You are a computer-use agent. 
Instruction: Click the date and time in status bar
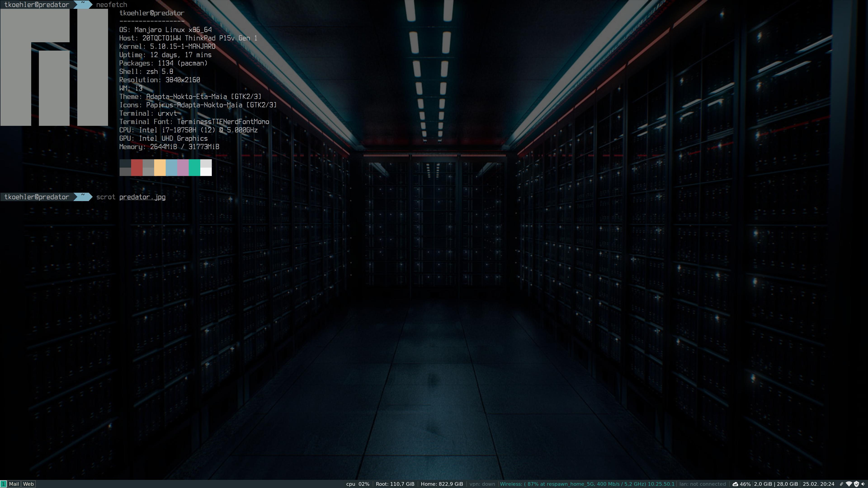[x=818, y=484]
